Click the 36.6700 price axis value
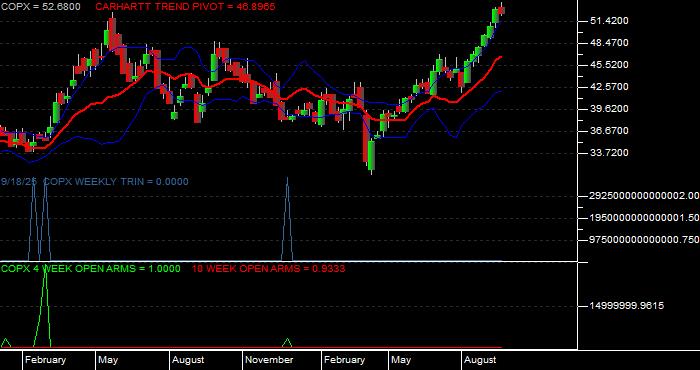This screenshot has width=700, height=370. click(609, 131)
